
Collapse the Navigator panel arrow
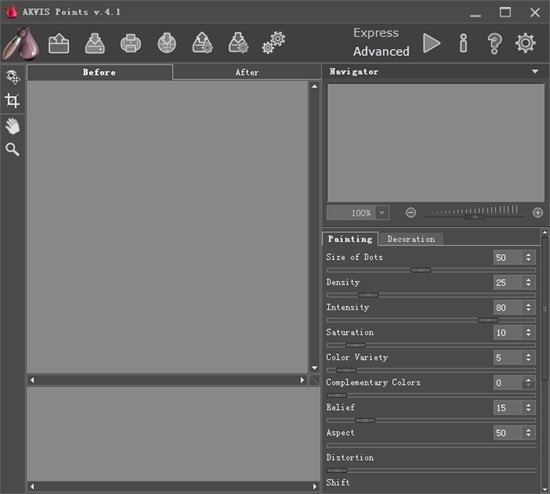tap(535, 72)
